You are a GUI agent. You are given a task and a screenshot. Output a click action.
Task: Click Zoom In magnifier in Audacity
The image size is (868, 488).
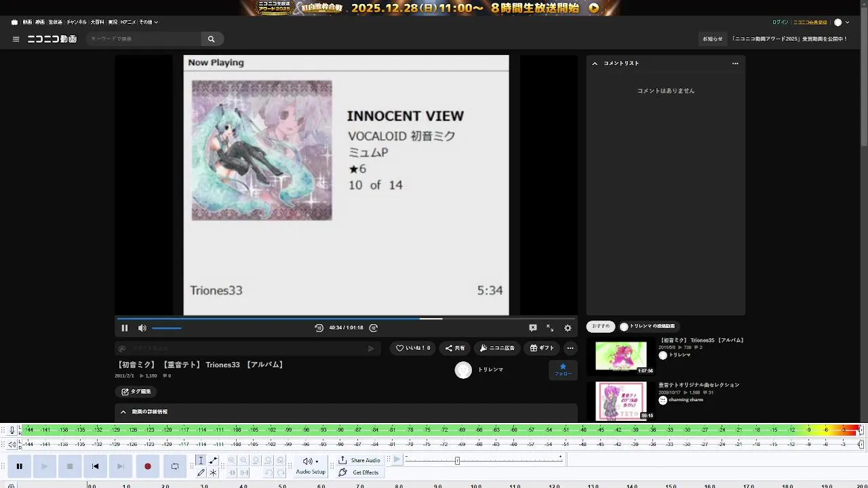tap(231, 460)
